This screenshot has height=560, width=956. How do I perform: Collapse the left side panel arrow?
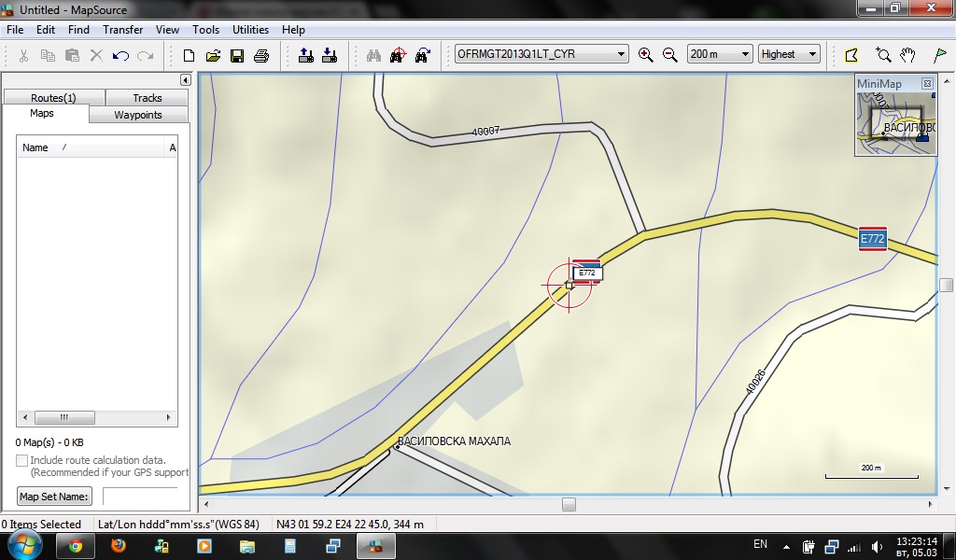(x=186, y=80)
